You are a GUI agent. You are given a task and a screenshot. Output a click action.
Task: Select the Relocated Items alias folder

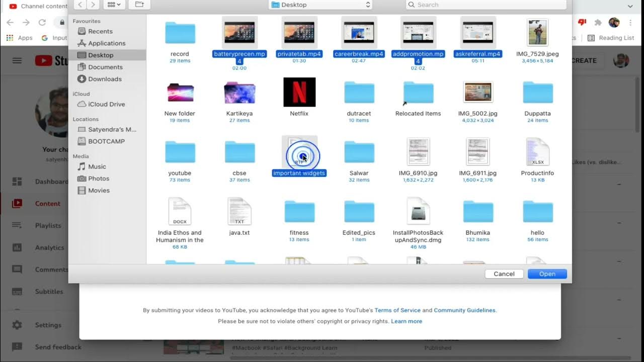point(418,94)
